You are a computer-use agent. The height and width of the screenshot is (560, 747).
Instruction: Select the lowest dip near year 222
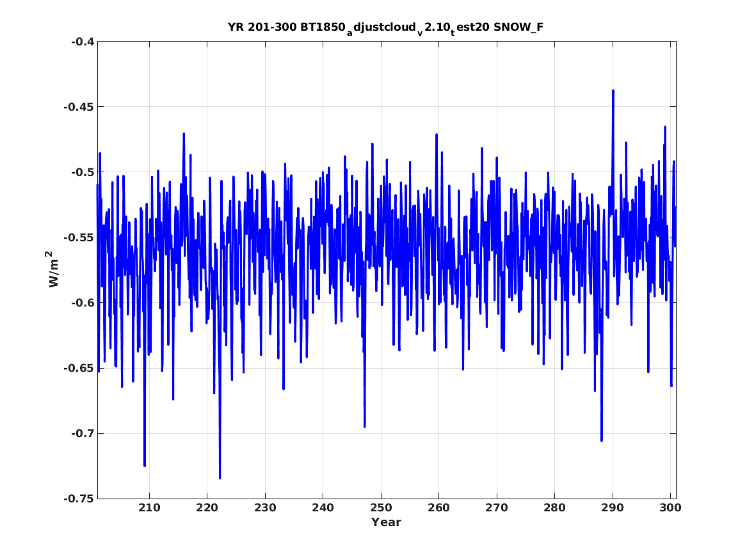tap(220, 477)
